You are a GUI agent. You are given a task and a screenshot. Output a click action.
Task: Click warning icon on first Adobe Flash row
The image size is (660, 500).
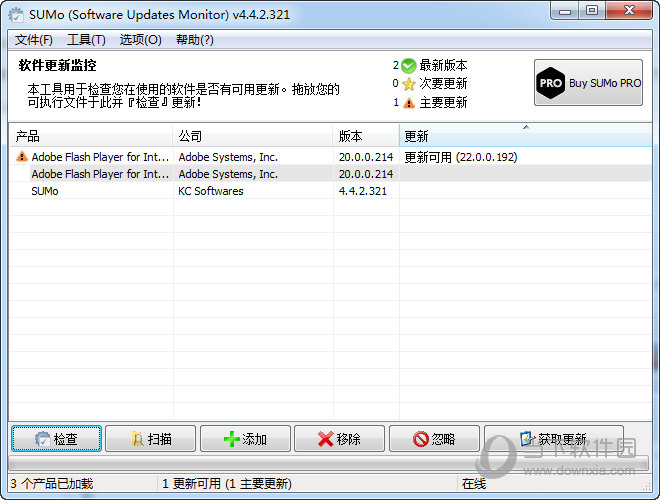tap(21, 157)
